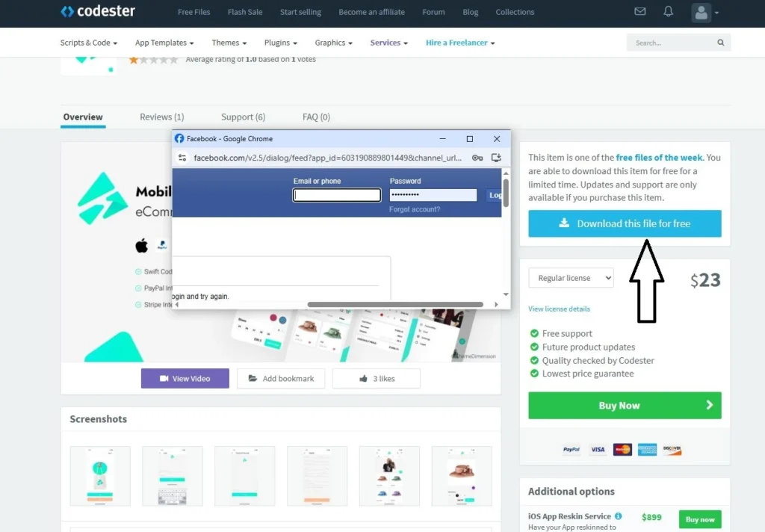Click the Facebook popup horizontal scrollbar
765x532 pixels.
pyautogui.click(x=395, y=305)
